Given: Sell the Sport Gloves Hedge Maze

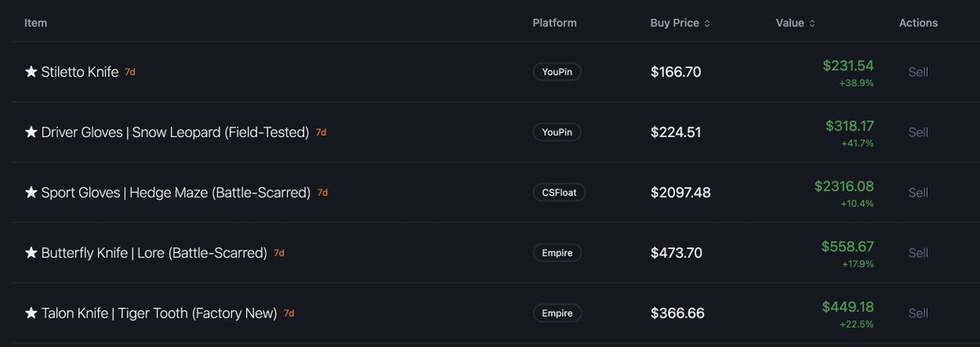Looking at the screenshot, I should click(x=918, y=193).
